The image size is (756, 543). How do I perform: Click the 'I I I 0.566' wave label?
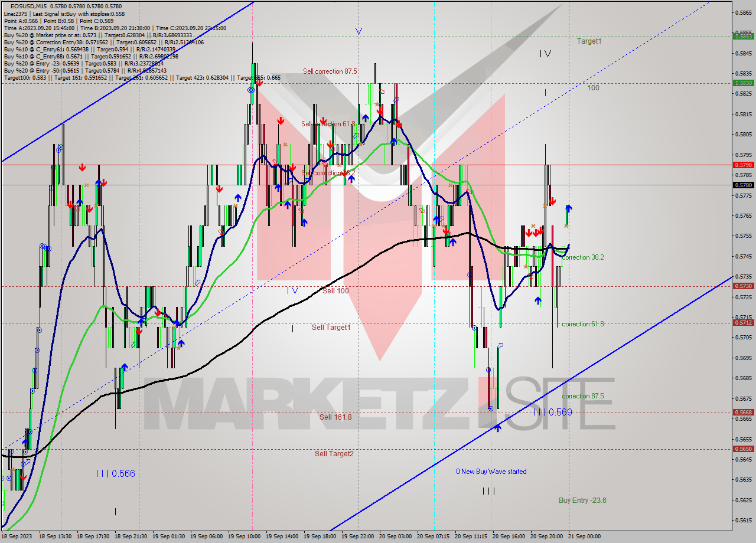point(115,473)
